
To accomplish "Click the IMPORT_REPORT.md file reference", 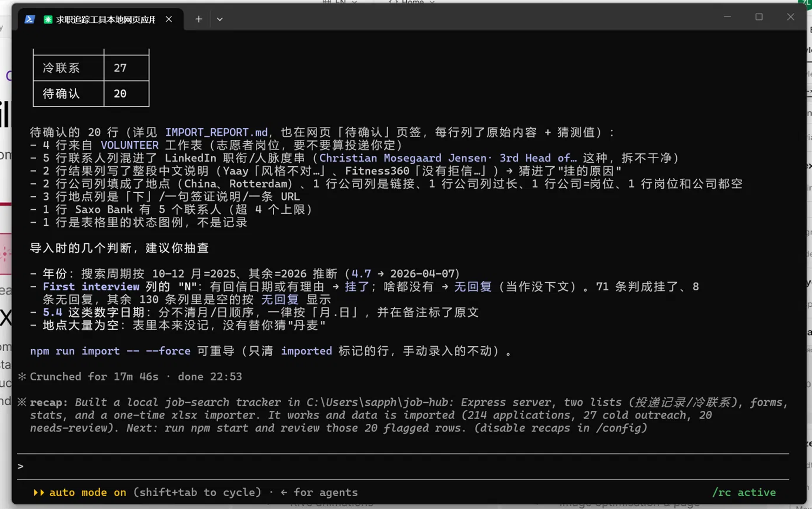I will (x=216, y=132).
